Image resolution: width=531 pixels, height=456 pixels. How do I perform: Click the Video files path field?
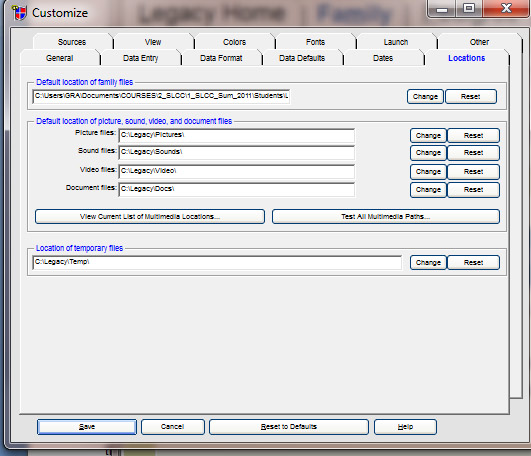[237, 171]
